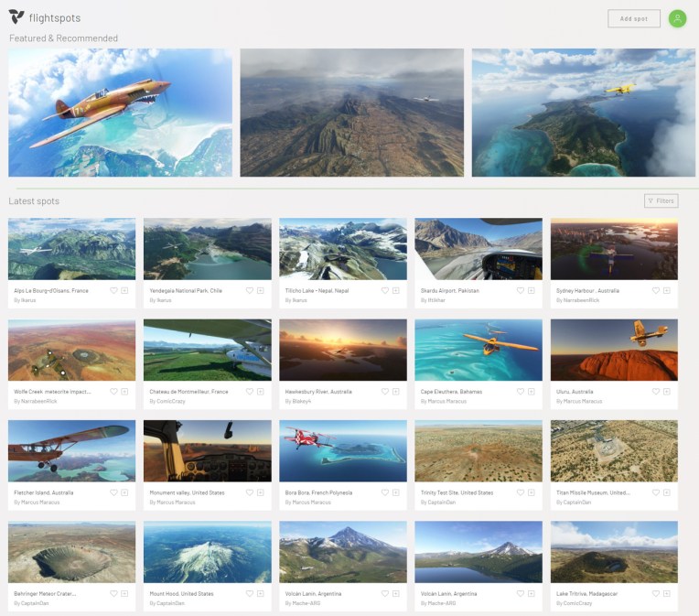Select the Chateau de Montmeilleur thumbnail
Image resolution: width=699 pixels, height=616 pixels.
tap(207, 350)
